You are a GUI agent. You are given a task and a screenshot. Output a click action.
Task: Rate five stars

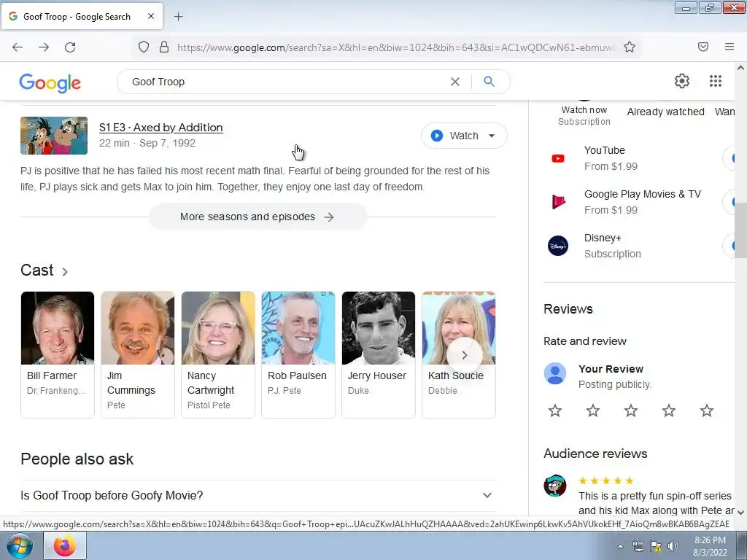click(x=706, y=411)
